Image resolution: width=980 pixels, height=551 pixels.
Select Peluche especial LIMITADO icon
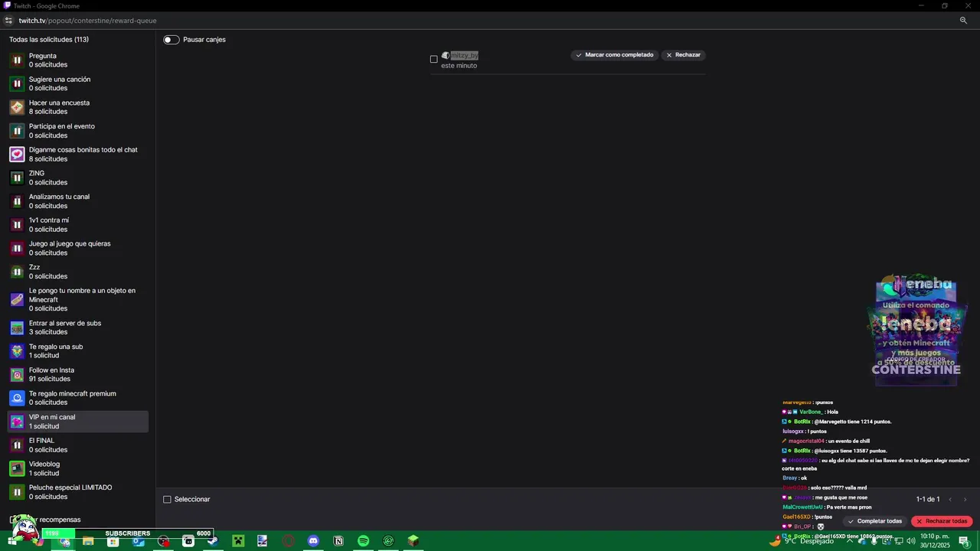point(17,492)
